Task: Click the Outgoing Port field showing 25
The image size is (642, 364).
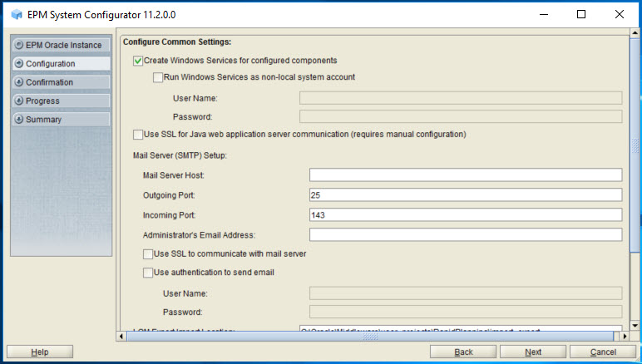Action: point(466,195)
